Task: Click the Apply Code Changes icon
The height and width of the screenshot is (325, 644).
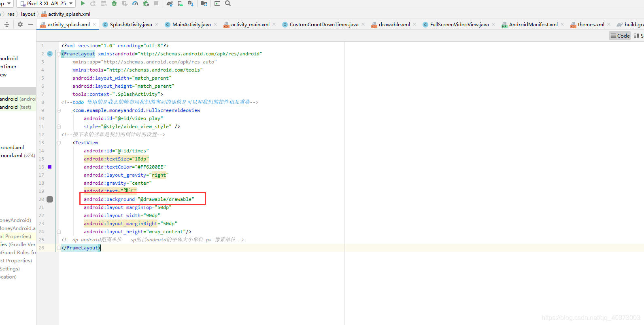Action: tap(104, 3)
